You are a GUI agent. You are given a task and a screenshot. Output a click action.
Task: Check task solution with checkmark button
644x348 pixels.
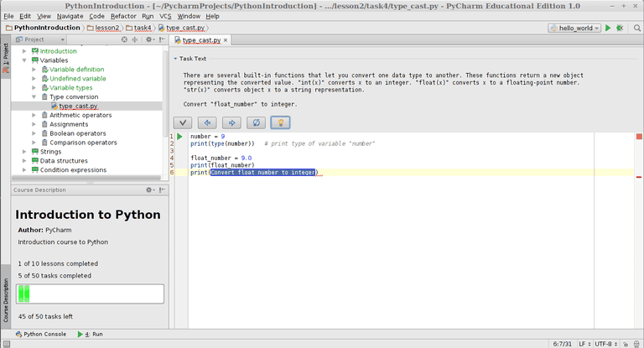[183, 122]
